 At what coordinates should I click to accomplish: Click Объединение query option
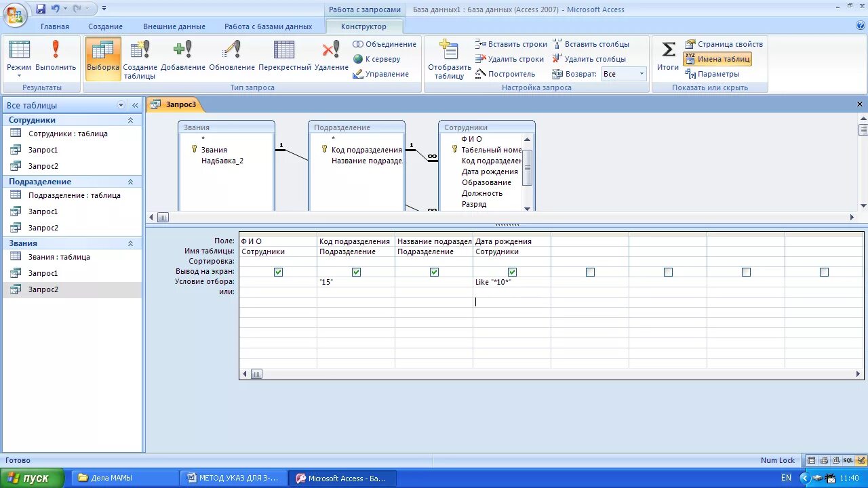(384, 44)
